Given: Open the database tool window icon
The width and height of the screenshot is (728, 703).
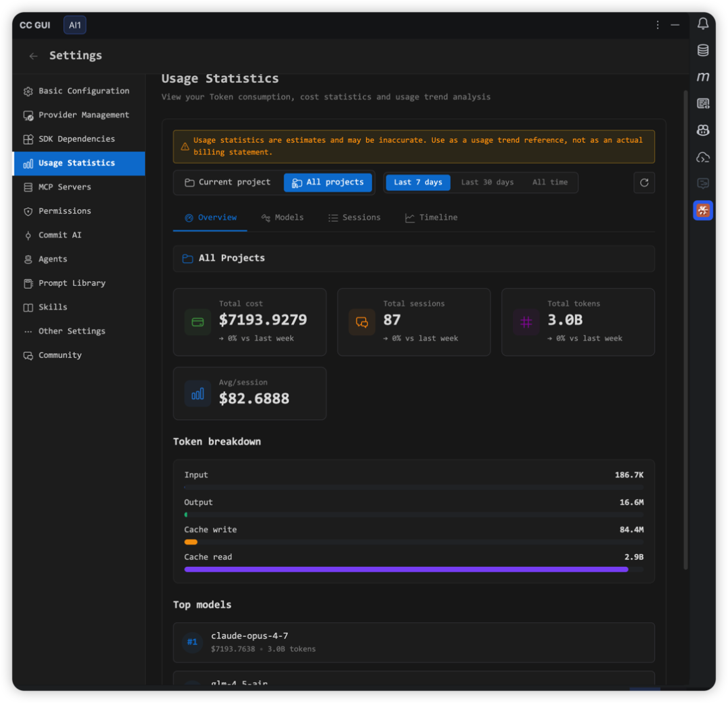Looking at the screenshot, I should [x=703, y=50].
